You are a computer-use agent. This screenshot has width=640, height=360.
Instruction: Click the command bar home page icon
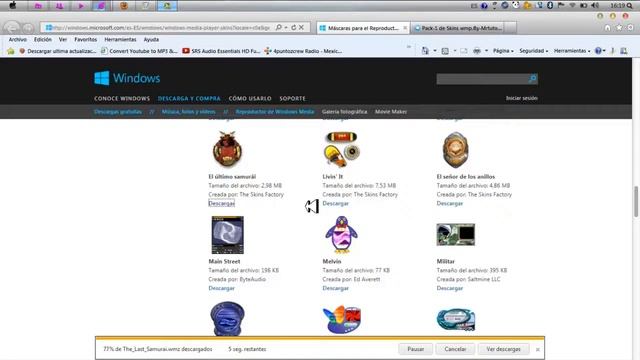[425, 51]
